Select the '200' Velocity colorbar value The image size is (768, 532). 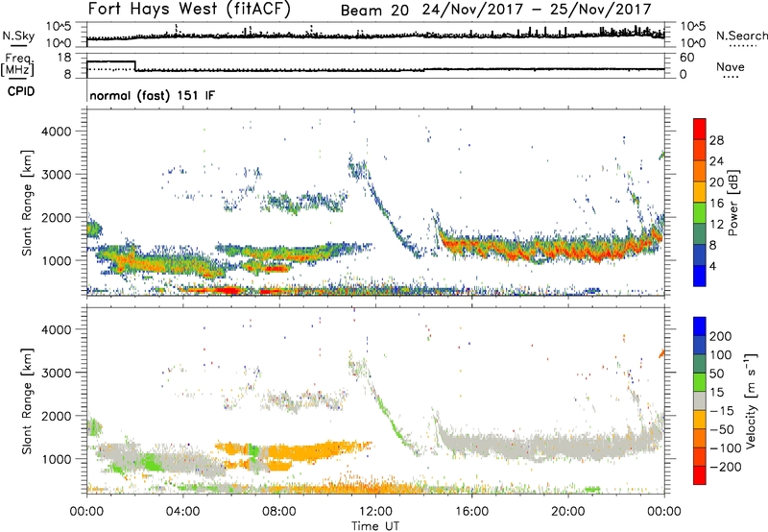[x=721, y=336]
